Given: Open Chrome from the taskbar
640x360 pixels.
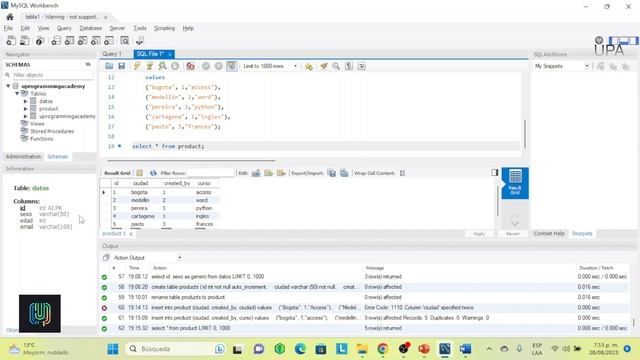Looking at the screenshot, I should [x=382, y=349].
